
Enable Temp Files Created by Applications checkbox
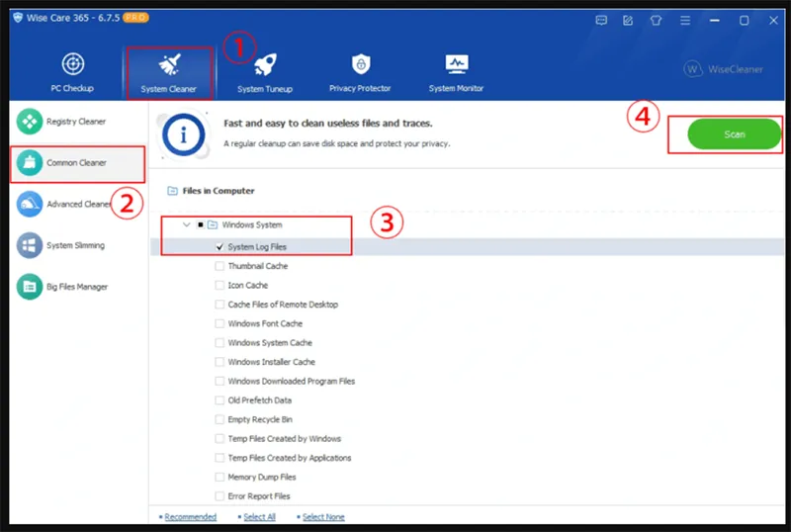click(x=220, y=458)
